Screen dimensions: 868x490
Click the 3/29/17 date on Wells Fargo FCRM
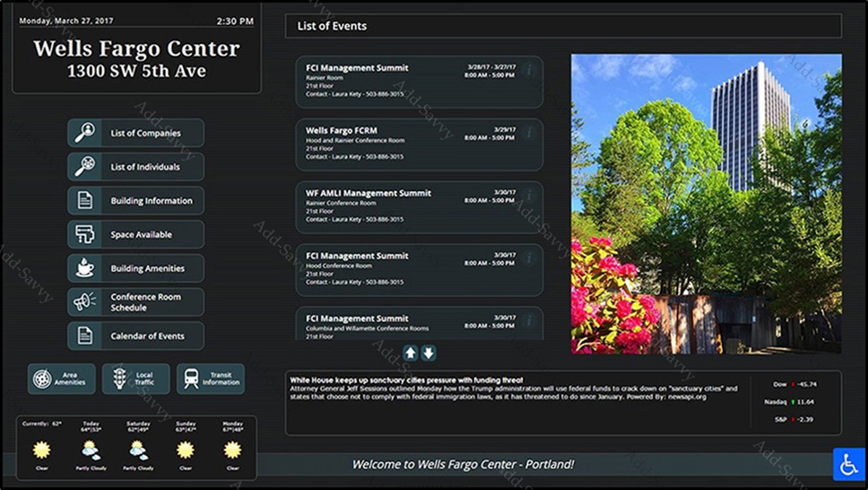click(x=504, y=129)
